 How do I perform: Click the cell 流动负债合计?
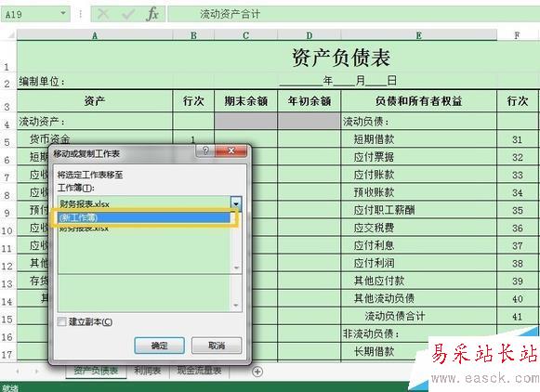(418, 316)
